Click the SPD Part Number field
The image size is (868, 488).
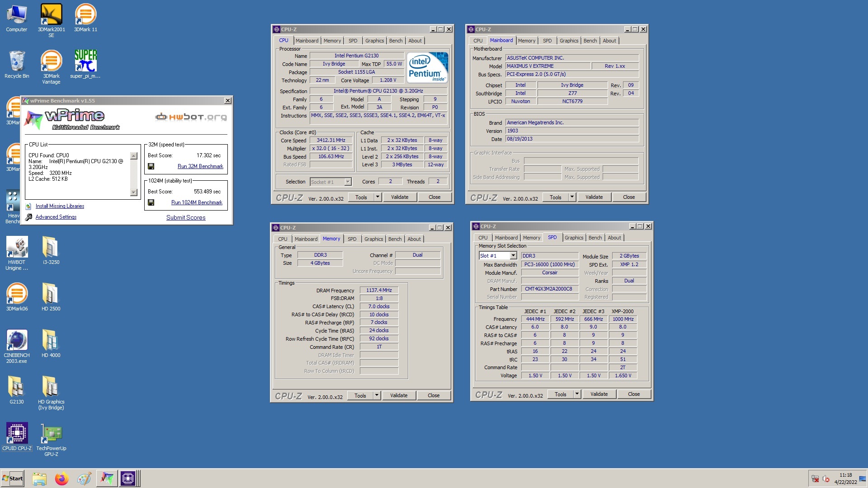point(550,289)
